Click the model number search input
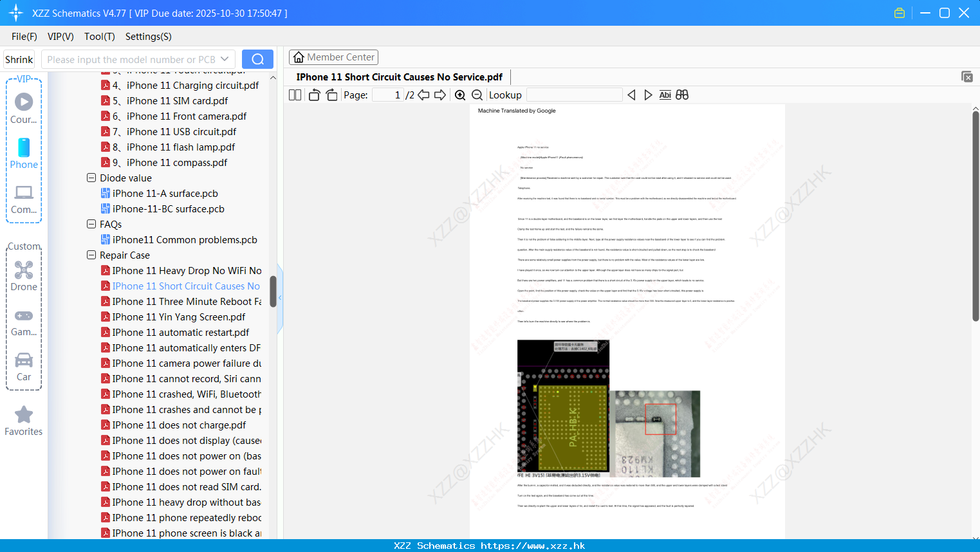The height and width of the screenshot is (552, 980). coord(131,59)
